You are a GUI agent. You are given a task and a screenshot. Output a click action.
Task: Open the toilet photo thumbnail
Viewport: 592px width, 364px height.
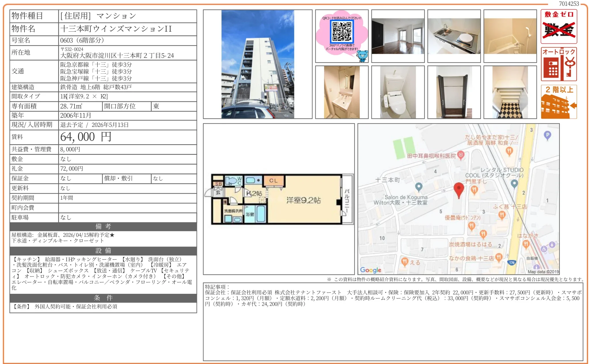coord(398,92)
